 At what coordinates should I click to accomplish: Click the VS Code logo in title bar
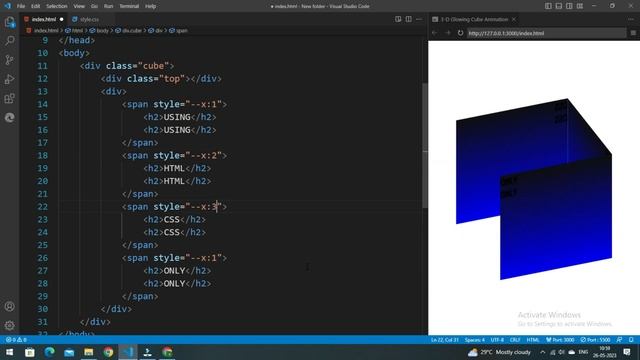pyautogui.click(x=7, y=6)
